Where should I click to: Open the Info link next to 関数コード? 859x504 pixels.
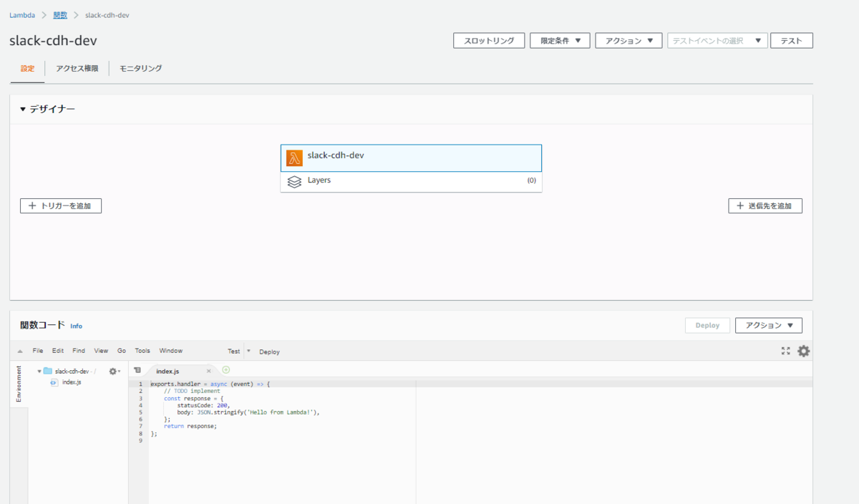76,326
